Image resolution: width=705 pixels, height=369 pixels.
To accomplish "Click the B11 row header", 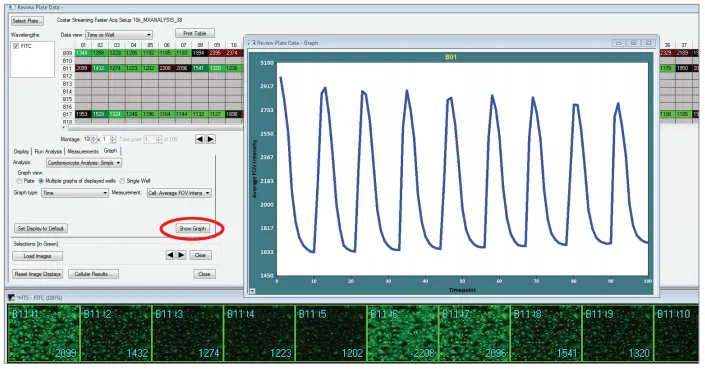I will [67, 68].
